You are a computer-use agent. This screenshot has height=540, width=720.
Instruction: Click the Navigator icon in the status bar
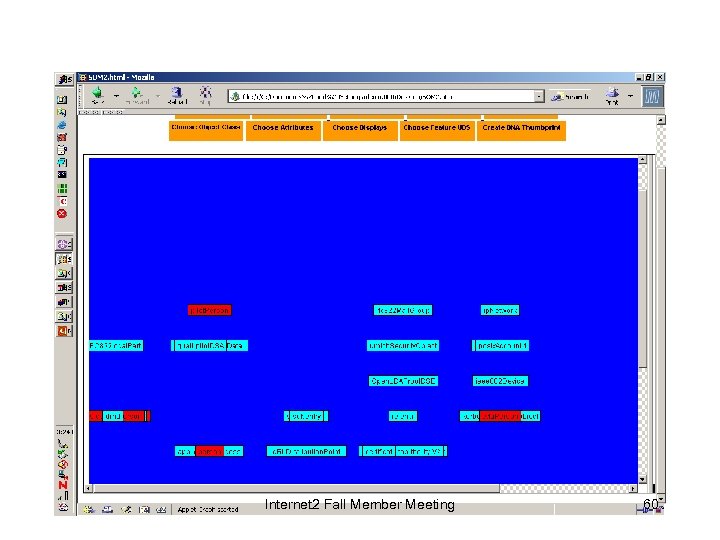[89, 509]
